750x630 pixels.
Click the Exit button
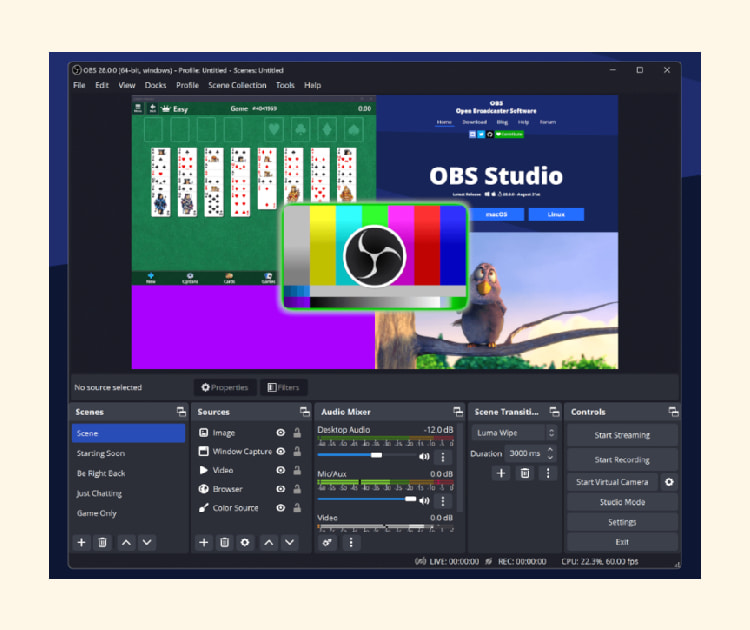pos(622,542)
